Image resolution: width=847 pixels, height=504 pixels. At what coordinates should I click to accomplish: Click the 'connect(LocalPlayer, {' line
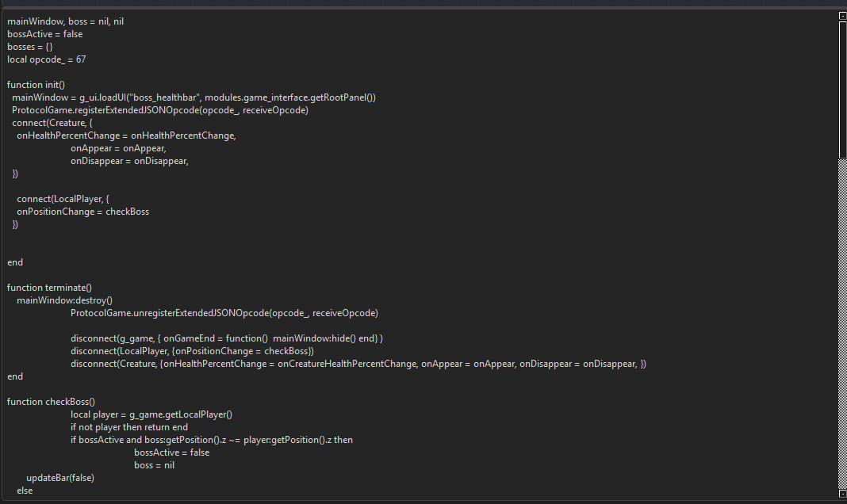(63, 199)
